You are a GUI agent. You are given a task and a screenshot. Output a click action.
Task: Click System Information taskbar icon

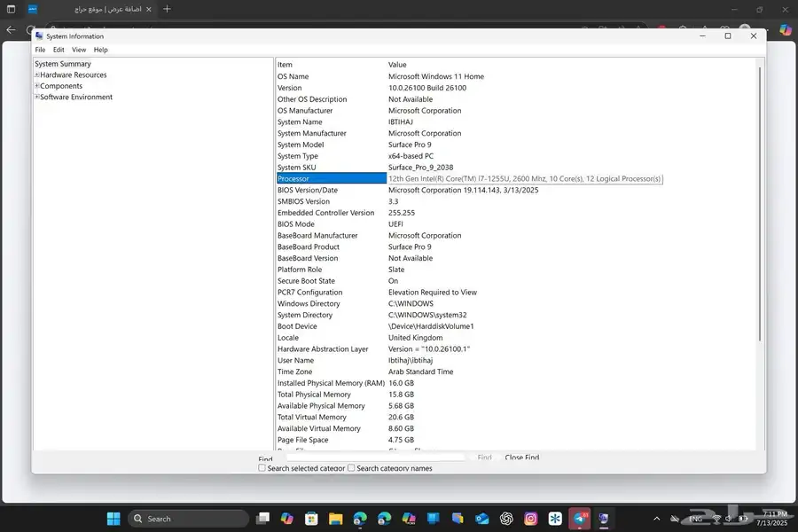tap(604, 519)
